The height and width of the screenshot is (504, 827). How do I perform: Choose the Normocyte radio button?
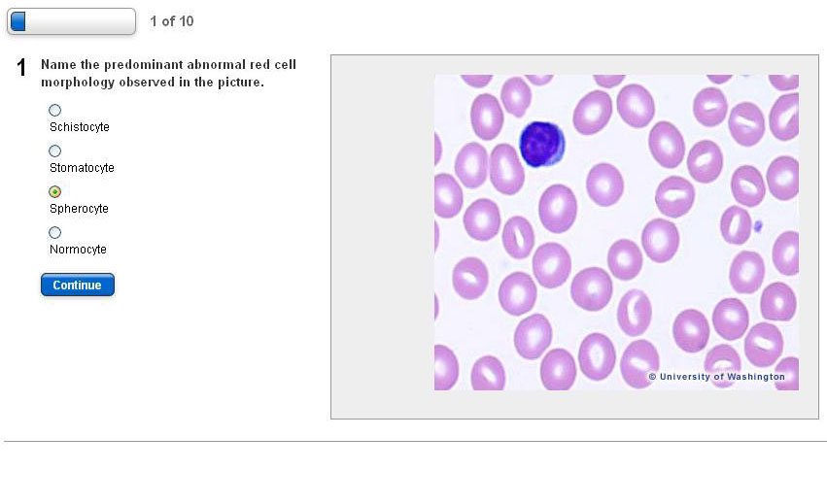54,233
